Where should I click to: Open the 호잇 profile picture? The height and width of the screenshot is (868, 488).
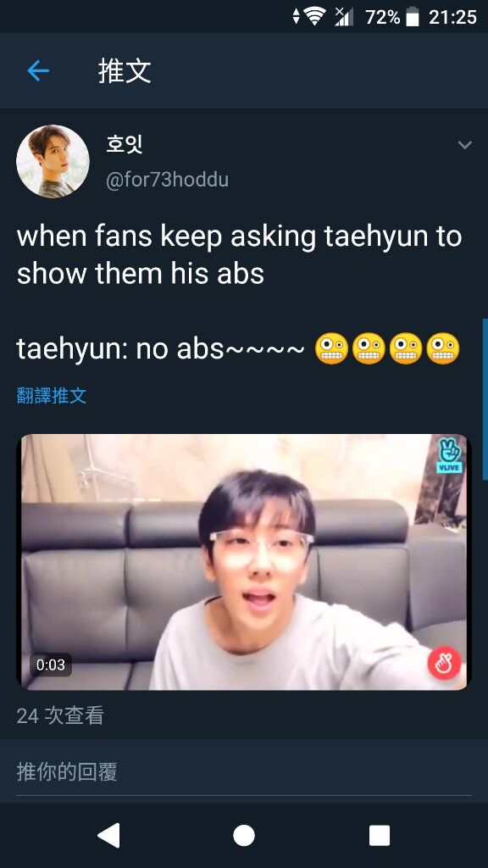[53, 161]
